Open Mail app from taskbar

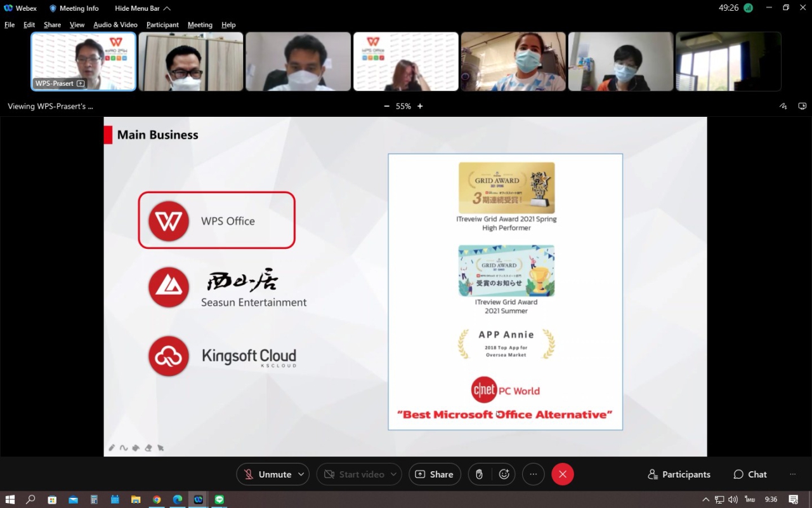tap(73, 500)
